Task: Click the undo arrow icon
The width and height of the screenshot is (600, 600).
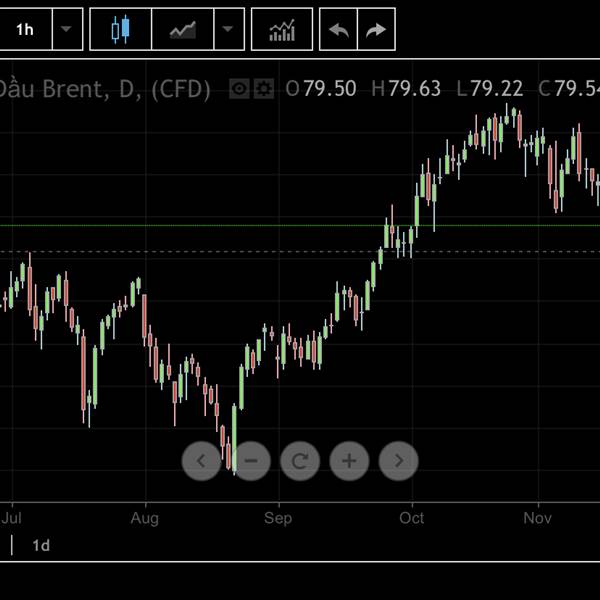Action: tap(338, 29)
